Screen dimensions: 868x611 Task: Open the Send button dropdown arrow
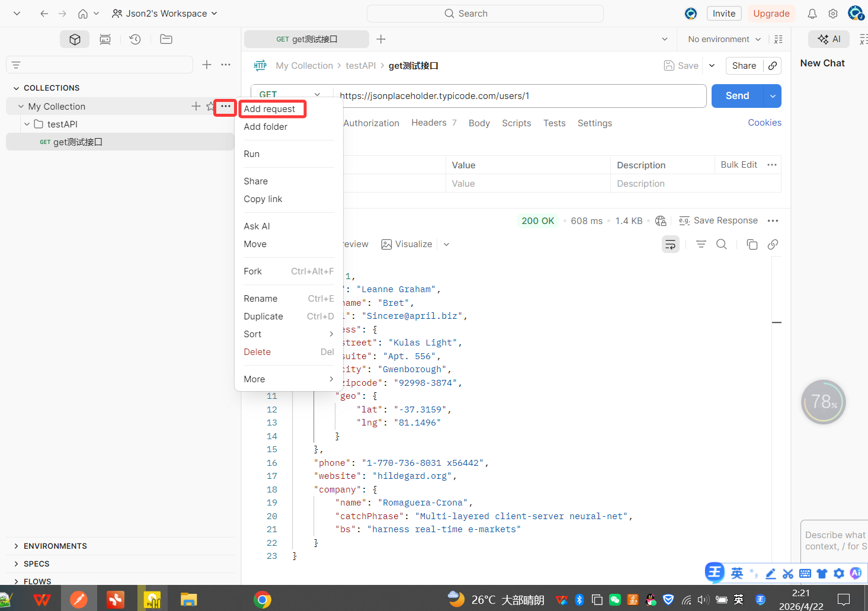coord(773,96)
